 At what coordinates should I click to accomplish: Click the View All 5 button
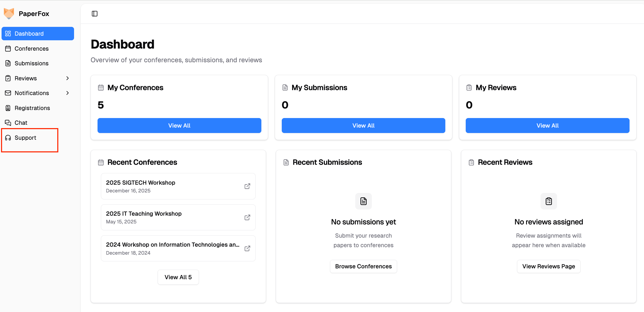[178, 277]
